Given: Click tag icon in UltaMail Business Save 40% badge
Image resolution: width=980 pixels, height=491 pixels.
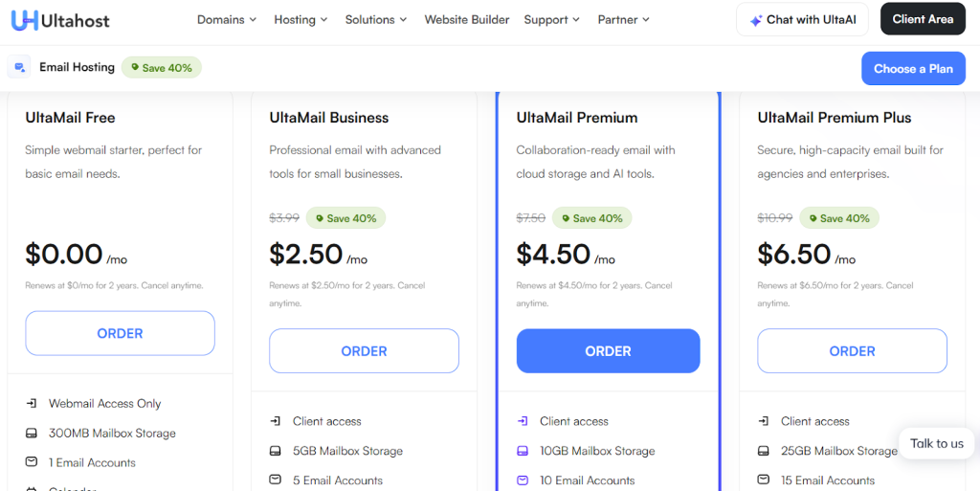Looking at the screenshot, I should coord(320,218).
